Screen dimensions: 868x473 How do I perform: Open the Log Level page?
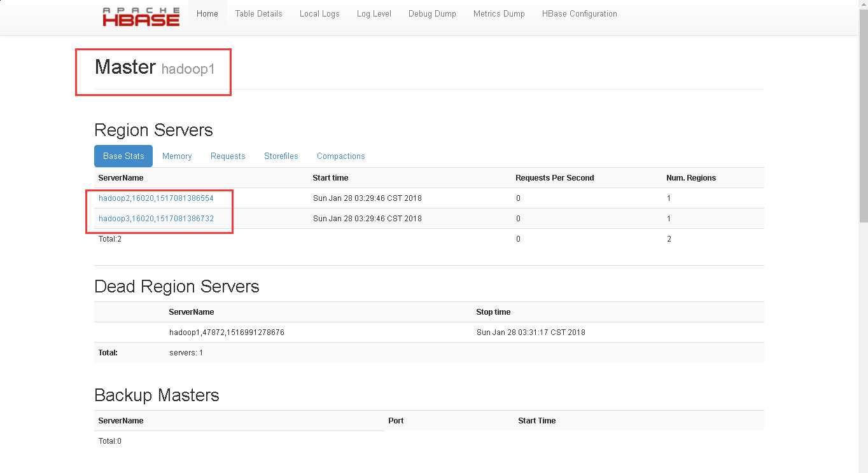point(374,13)
